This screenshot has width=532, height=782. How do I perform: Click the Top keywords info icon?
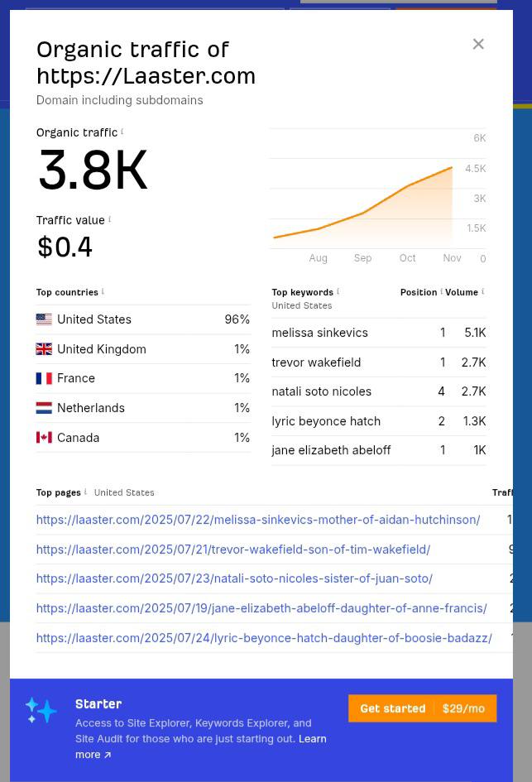338,291
